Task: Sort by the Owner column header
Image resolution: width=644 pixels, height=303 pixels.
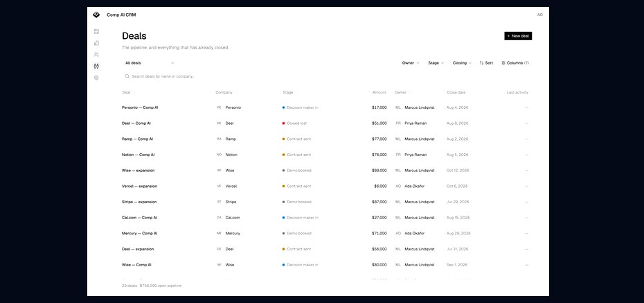Action: (x=400, y=92)
